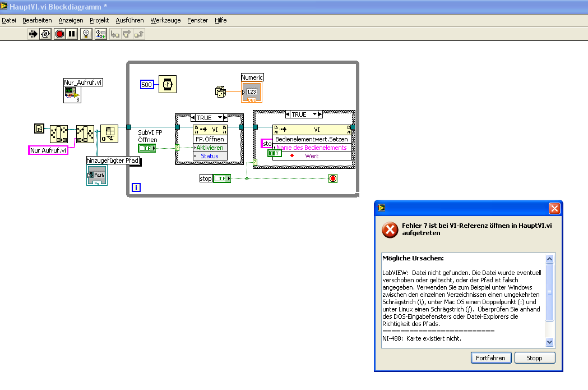588x390 pixels.
Task: Open the Fenster menu
Action: coord(198,20)
